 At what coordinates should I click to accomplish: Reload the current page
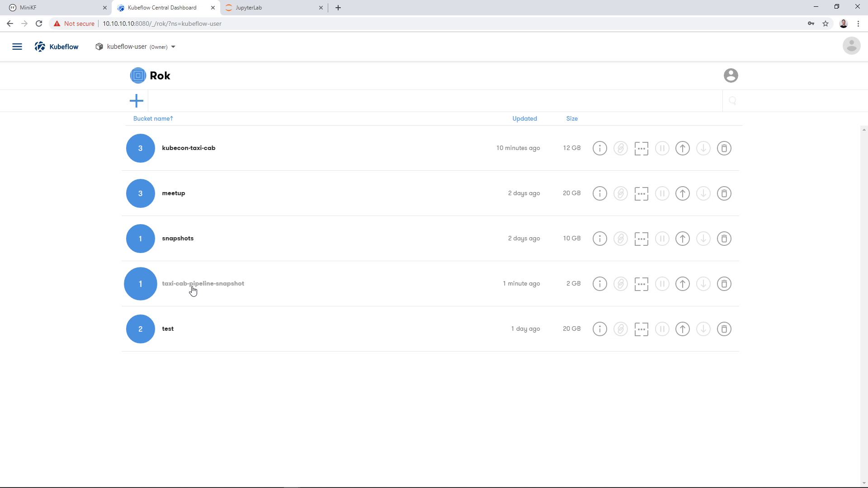[39, 23]
